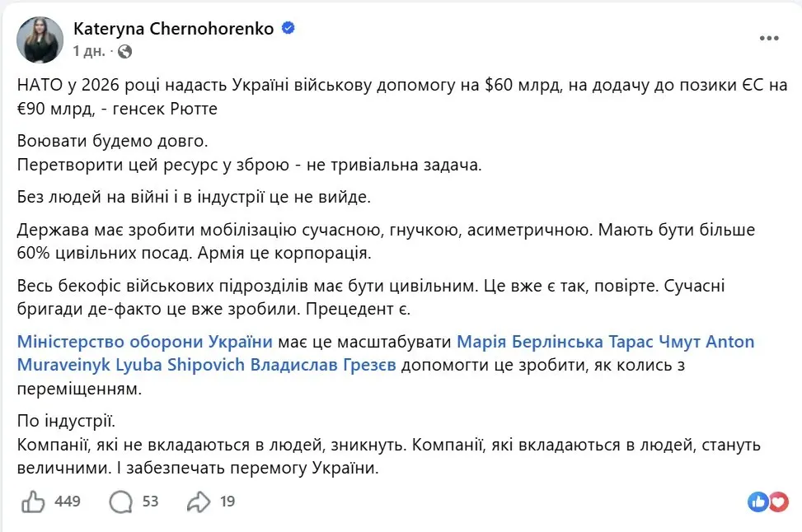Open the Міністерство оборони України mention
Viewport: 802px width, 532px height.
click(x=144, y=342)
